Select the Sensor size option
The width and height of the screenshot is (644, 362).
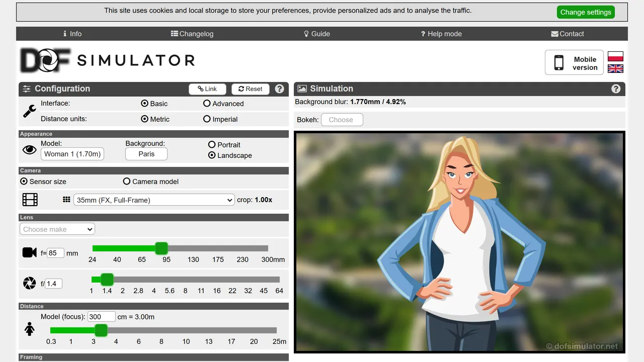pos(24,182)
